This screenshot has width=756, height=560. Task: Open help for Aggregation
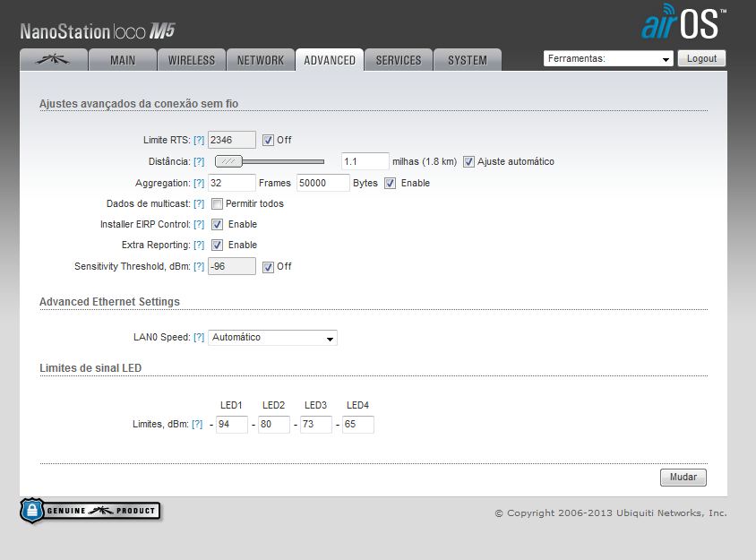[199, 184]
